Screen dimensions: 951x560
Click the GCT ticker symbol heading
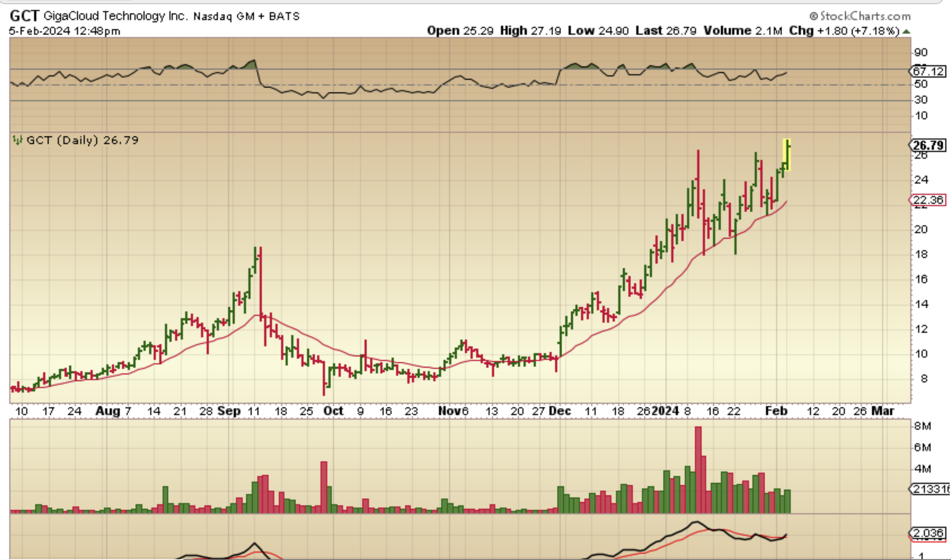pyautogui.click(x=24, y=16)
